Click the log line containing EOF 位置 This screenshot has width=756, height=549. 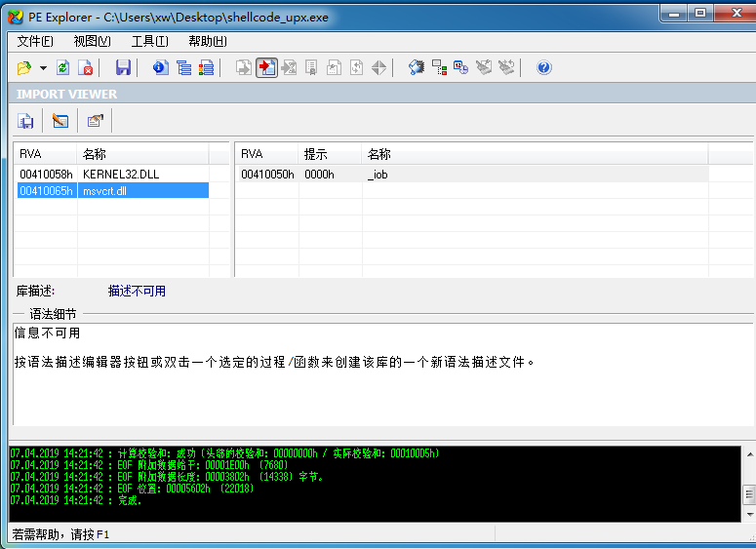[132, 489]
